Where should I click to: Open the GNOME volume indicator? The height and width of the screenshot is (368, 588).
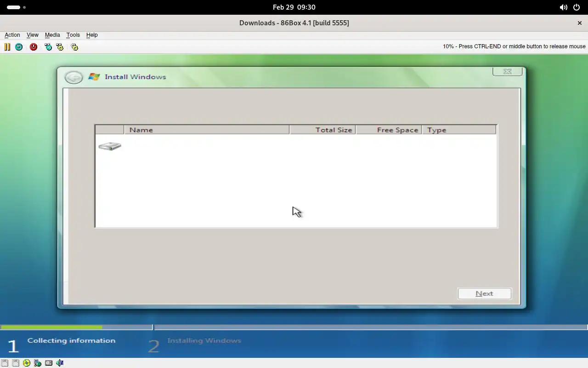point(563,7)
